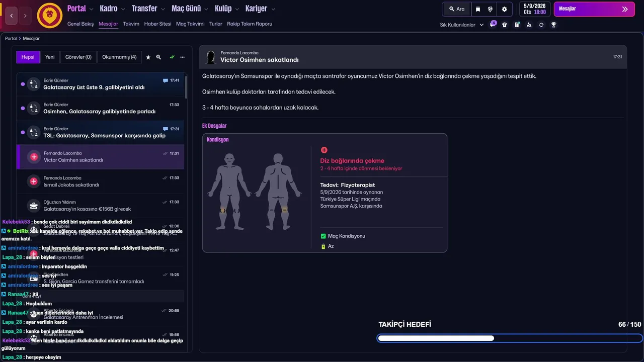The image size is (644, 362).
Task: Click double arrow on Mesajlar button
Action: pyautogui.click(x=625, y=9)
